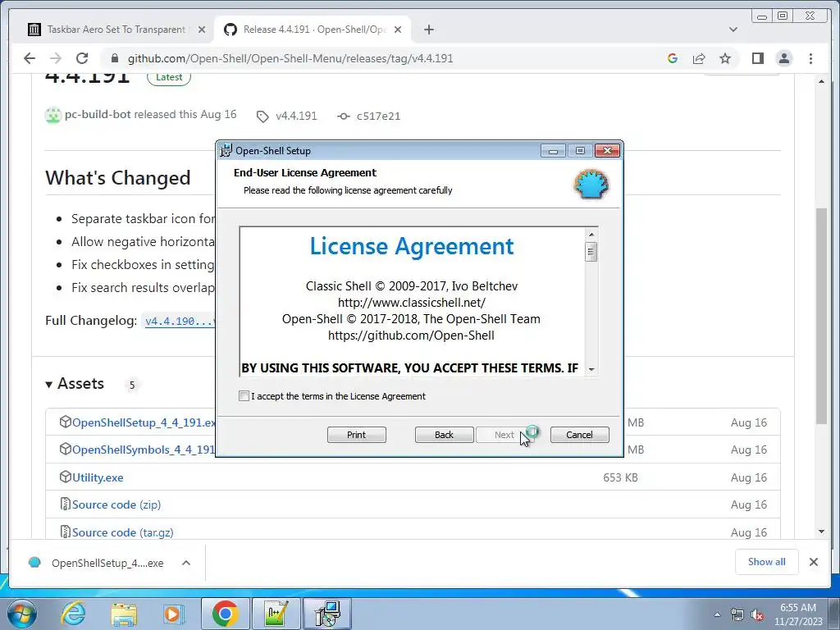Click Cancel in Open-Shell Setup

coord(579,435)
